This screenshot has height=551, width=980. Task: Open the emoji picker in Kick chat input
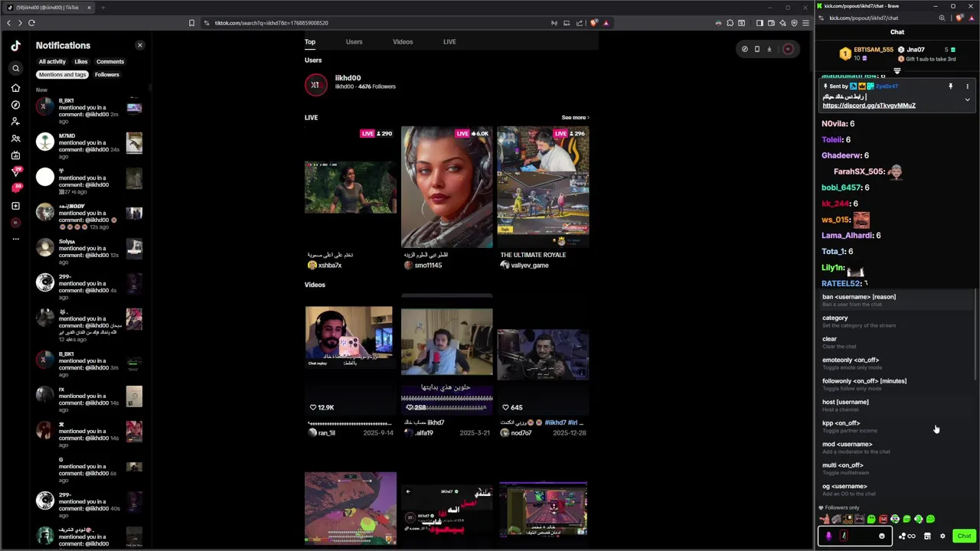coord(882,536)
